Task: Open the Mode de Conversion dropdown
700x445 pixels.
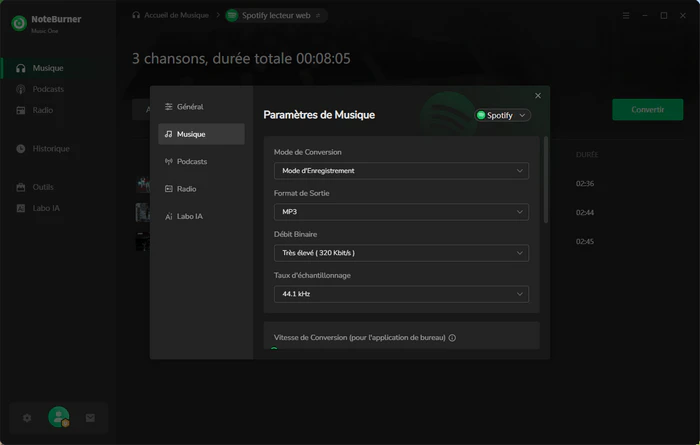Action: (401, 171)
